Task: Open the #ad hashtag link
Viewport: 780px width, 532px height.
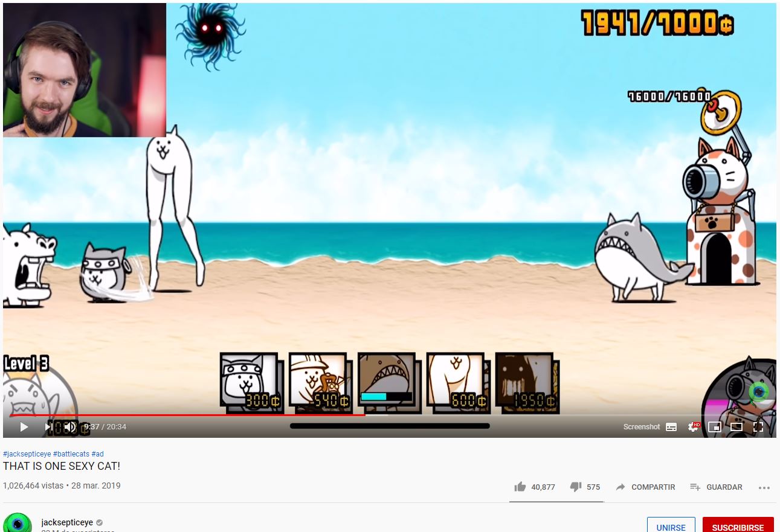Action: [x=98, y=454]
